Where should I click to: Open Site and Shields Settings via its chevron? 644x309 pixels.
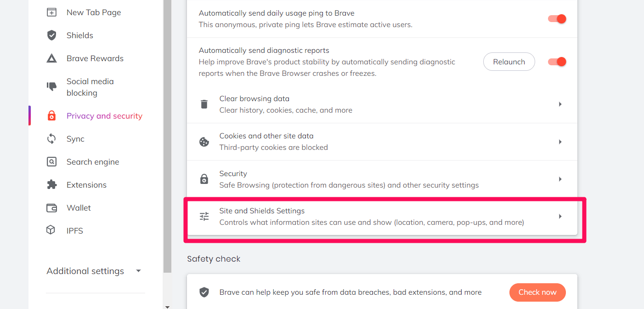coord(560,216)
